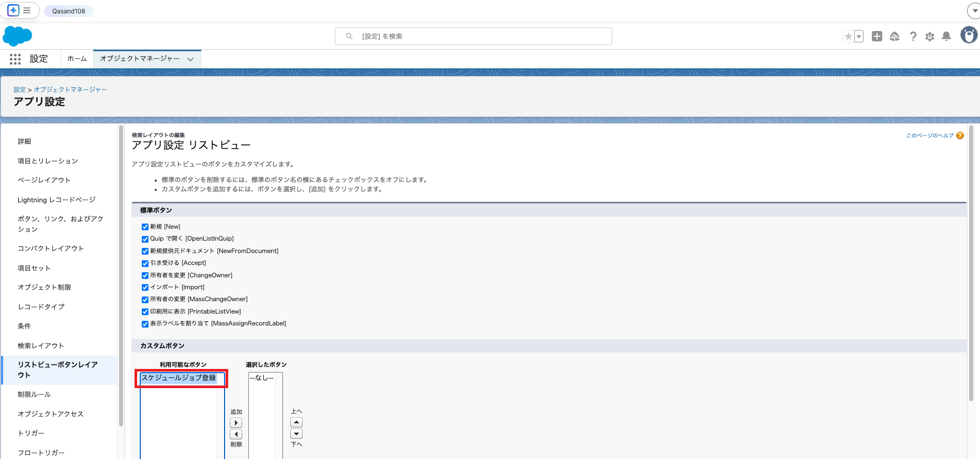
Task: Open the Trailhead guidance icon
Action: coord(895,36)
